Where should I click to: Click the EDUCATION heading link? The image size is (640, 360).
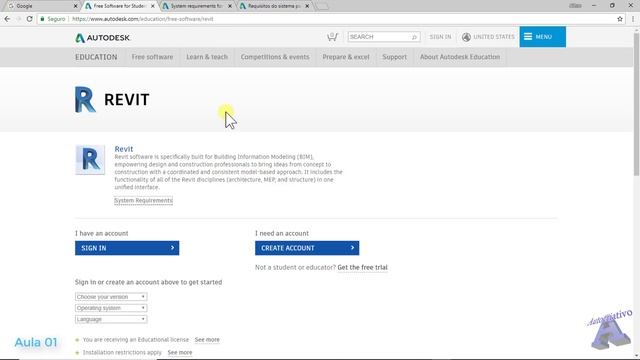pos(96,57)
